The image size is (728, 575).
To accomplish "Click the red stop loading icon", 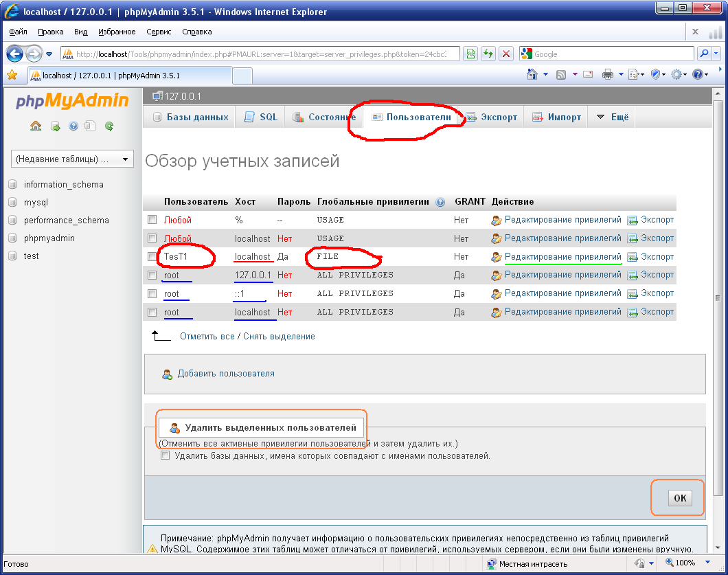I will (x=506, y=54).
